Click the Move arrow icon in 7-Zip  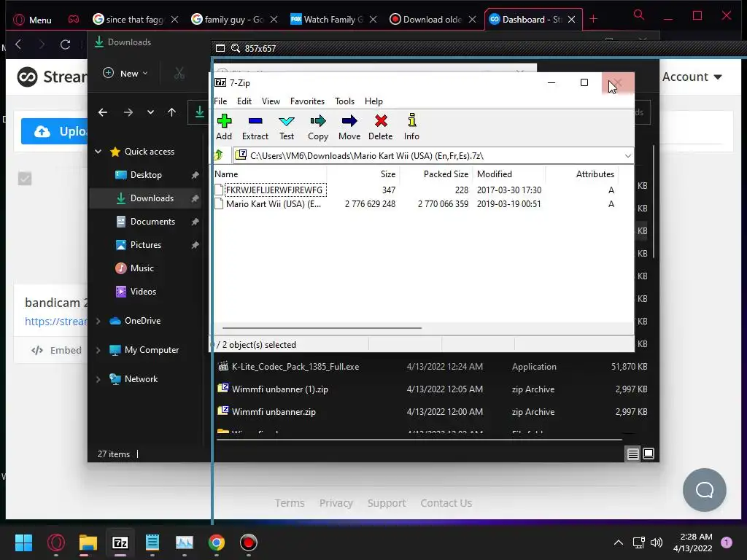pyautogui.click(x=349, y=121)
